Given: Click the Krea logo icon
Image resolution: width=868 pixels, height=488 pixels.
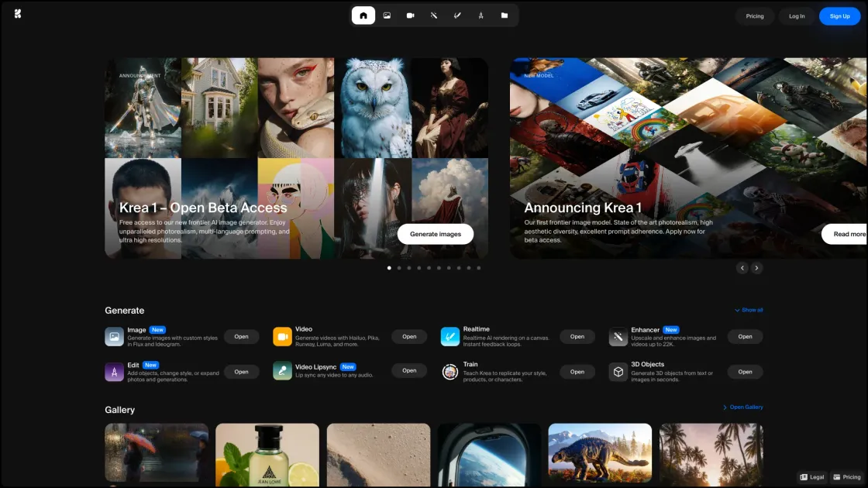Looking at the screenshot, I should pos(18,14).
